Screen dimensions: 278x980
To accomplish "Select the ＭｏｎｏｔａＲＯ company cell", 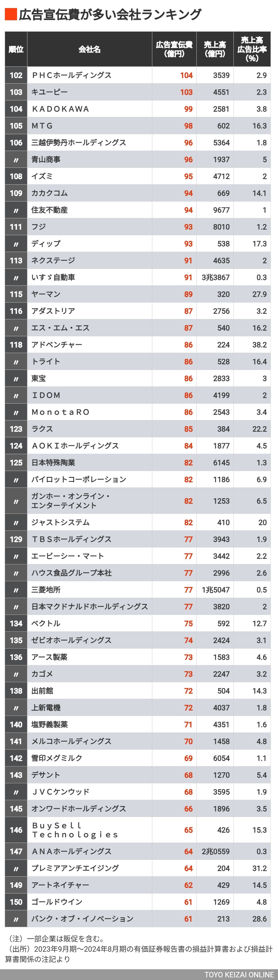I will (x=90, y=412).
